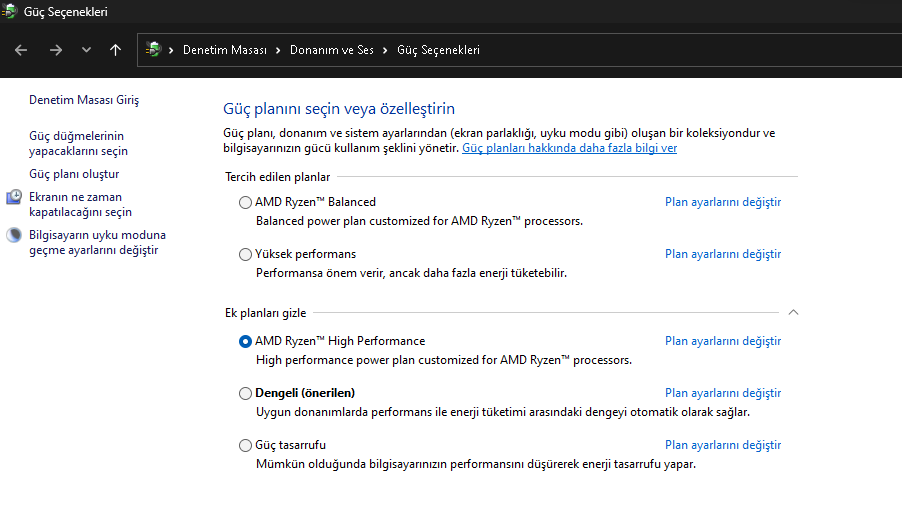Open Donanım ve Ses breadcrumb item
902x511 pixels.
(x=331, y=50)
